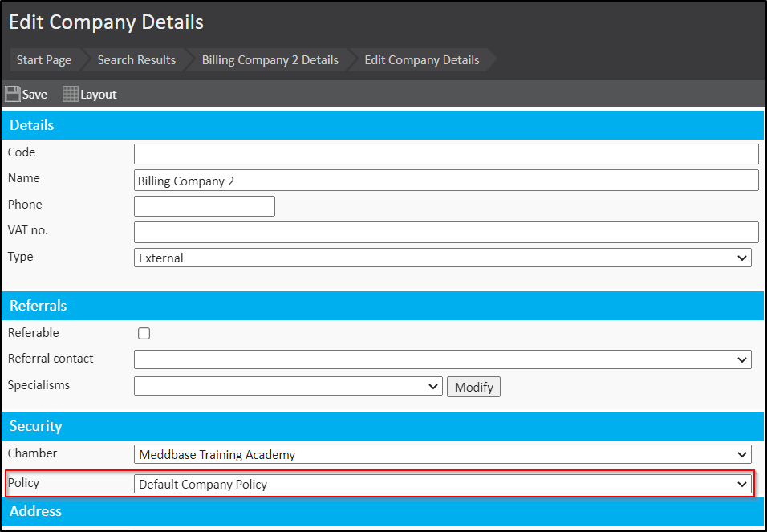Viewport: 767px width, 532px height.
Task: Click the Save floppy disk icon
Action: click(13, 94)
